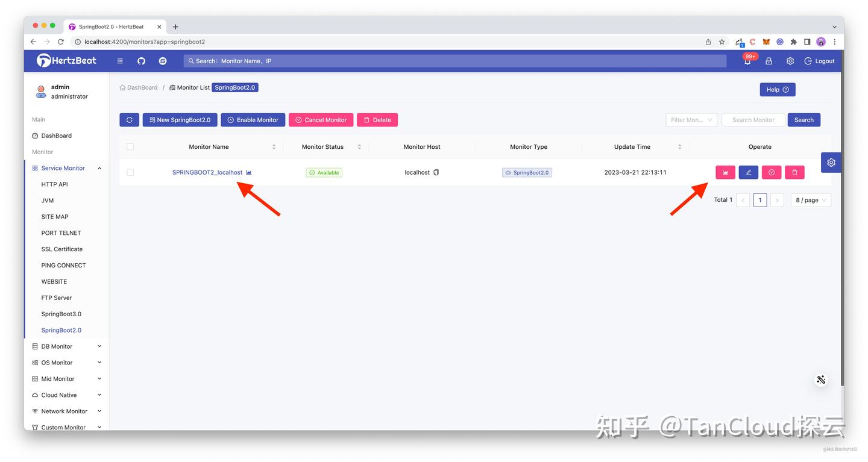Viewport: 868px width, 462px height.
Task: Open the MetaMask fox extension icon
Action: click(766, 42)
